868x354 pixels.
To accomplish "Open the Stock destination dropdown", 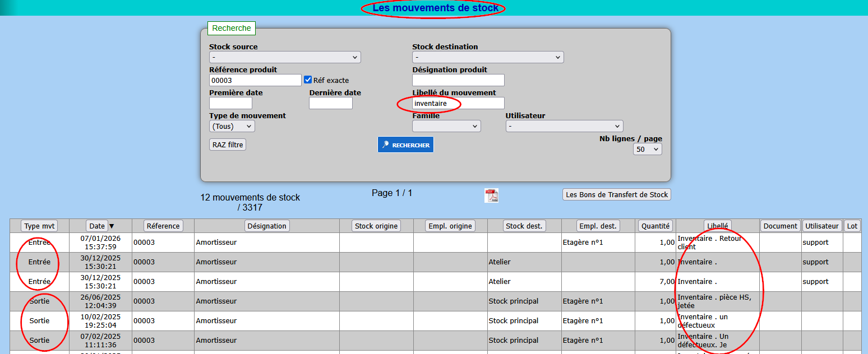I will 488,57.
